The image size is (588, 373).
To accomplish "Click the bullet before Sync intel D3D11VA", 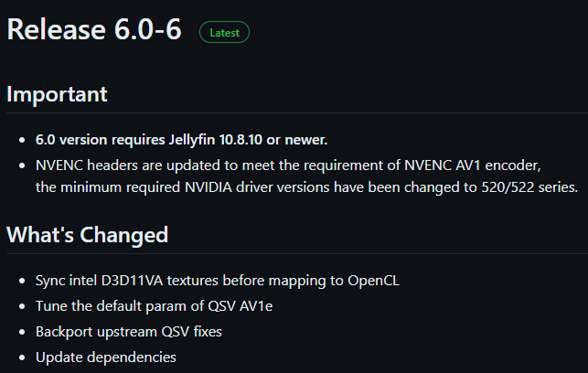I will pyautogui.click(x=22, y=281).
